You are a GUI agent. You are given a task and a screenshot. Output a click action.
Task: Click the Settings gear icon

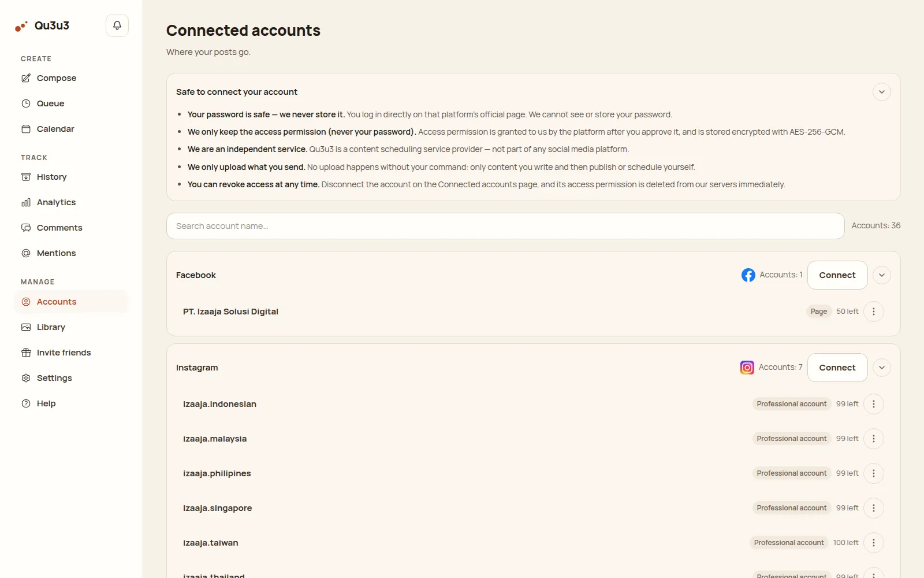pyautogui.click(x=26, y=378)
